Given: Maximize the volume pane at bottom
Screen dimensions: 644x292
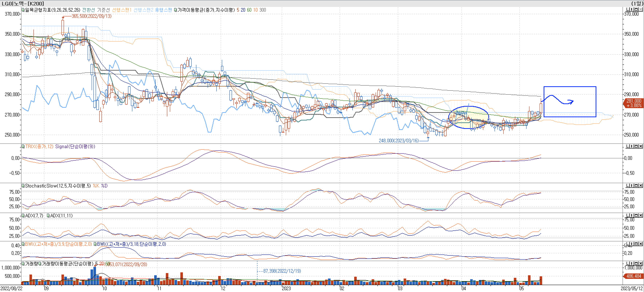Looking at the screenshot, I should tap(636, 263).
